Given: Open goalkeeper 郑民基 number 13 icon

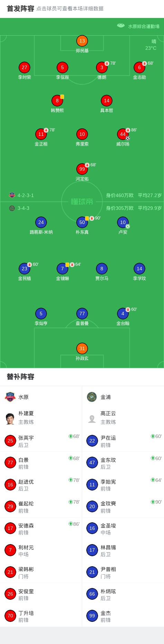Looking at the screenshot, I should click(82, 41).
